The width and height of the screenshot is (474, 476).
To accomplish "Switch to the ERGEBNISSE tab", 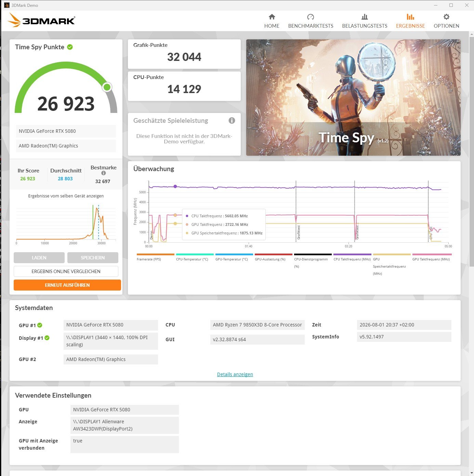I will coord(410,21).
